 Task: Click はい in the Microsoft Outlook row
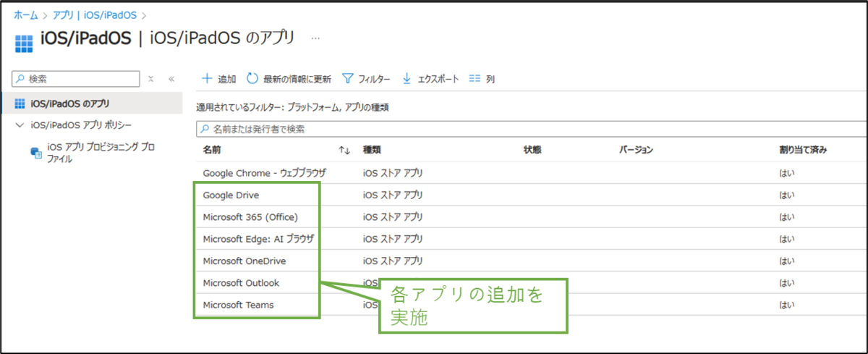786,283
